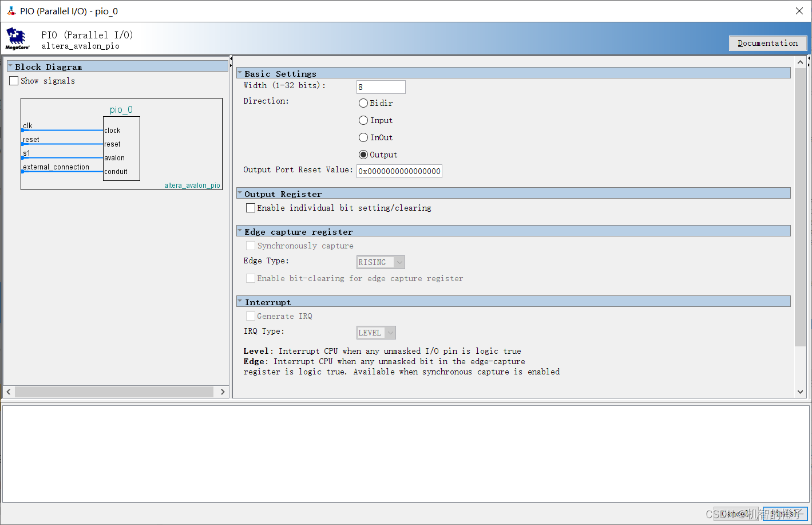This screenshot has width=812, height=525.
Task: Close the PIO pio_0 window
Action: coord(799,11)
